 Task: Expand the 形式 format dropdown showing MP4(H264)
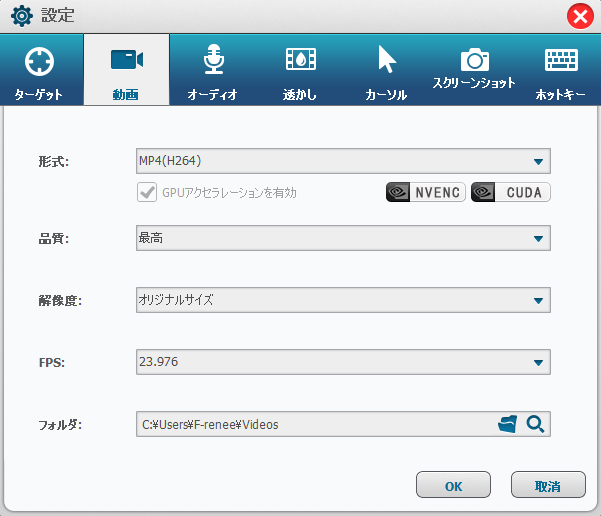pos(343,161)
